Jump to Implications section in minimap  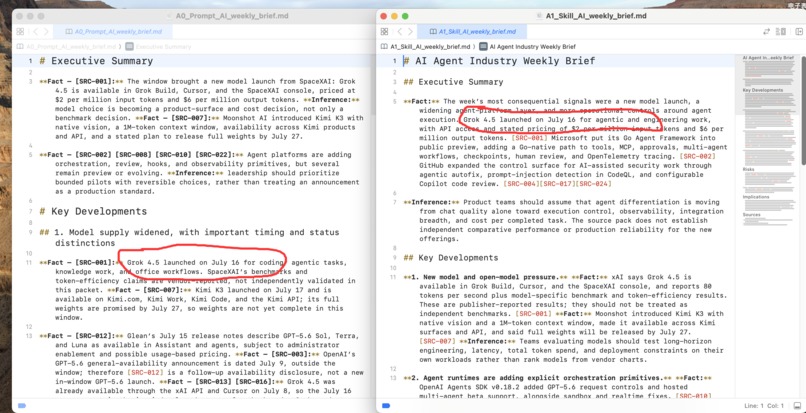[756, 196]
